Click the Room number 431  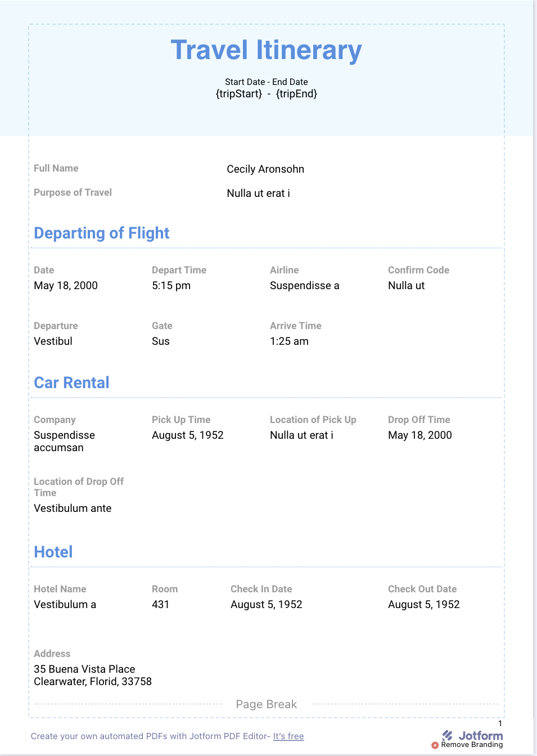[161, 605]
